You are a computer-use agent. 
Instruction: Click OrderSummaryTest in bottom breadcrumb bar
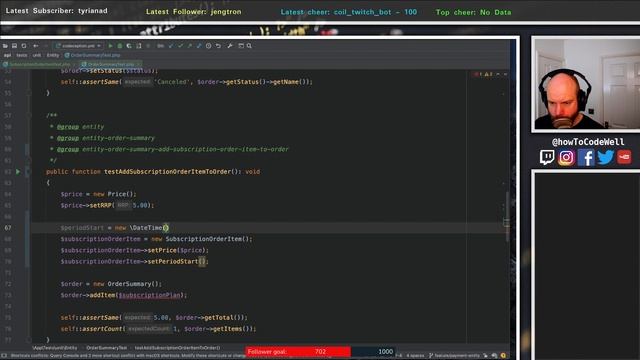pyautogui.click(x=107, y=348)
